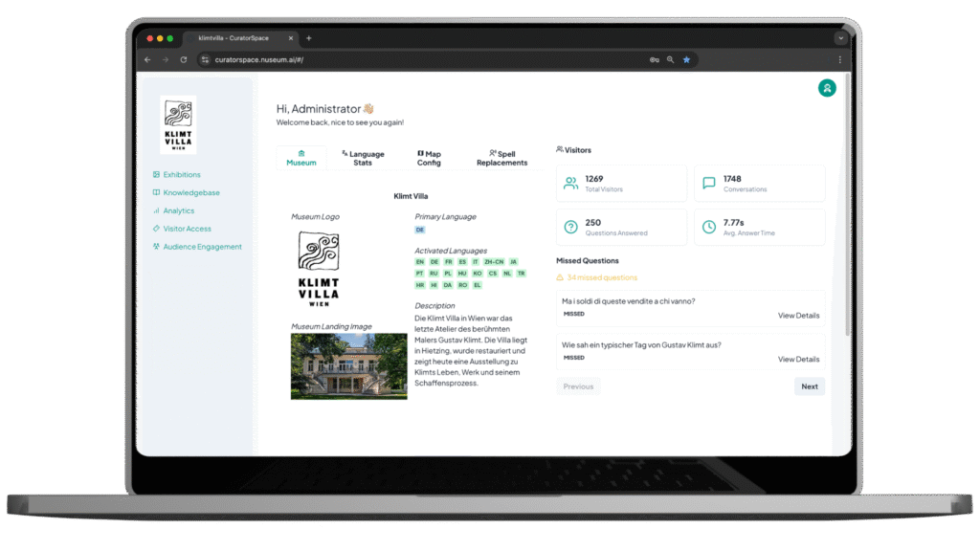The width and height of the screenshot is (980, 551).
Task: Click the Total Visitors people icon
Action: click(570, 184)
